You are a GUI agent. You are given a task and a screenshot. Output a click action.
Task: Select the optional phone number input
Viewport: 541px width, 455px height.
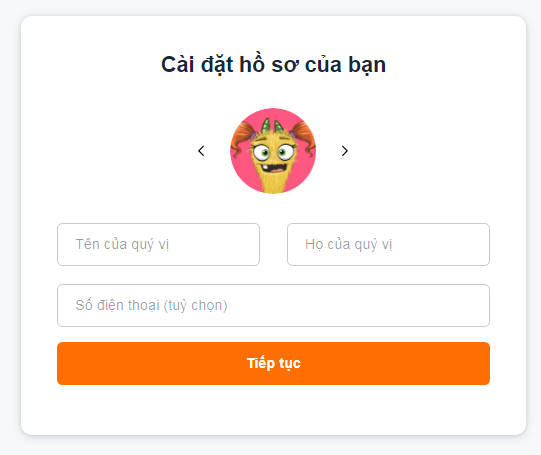(273, 305)
